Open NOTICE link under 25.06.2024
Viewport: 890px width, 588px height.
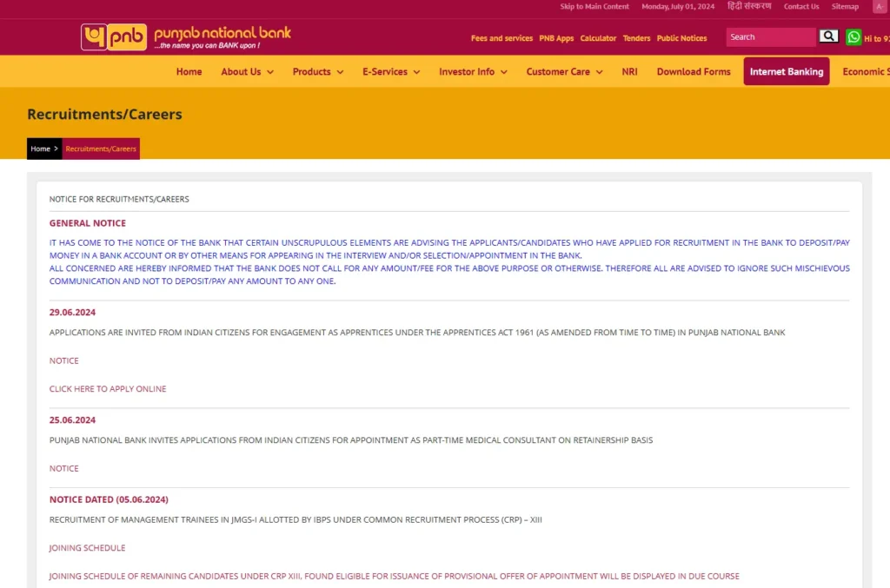(x=63, y=468)
